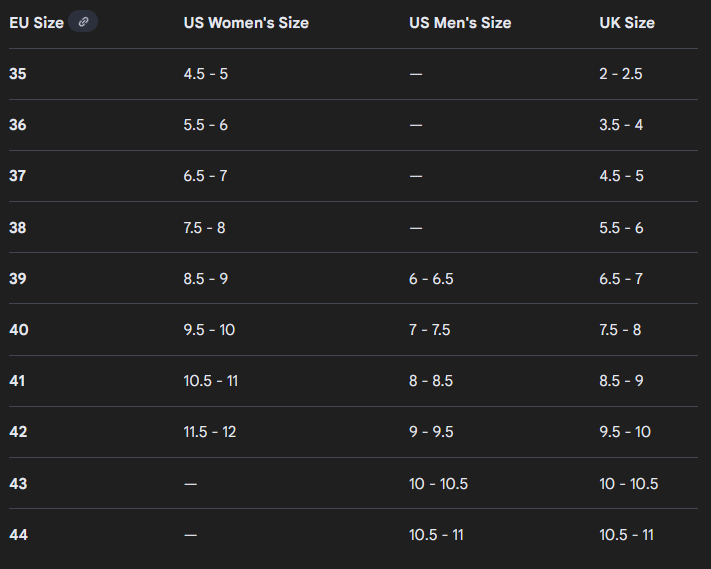Select the 9.5 - 10 women's size cell
The width and height of the screenshot is (711, 569).
[209, 330]
